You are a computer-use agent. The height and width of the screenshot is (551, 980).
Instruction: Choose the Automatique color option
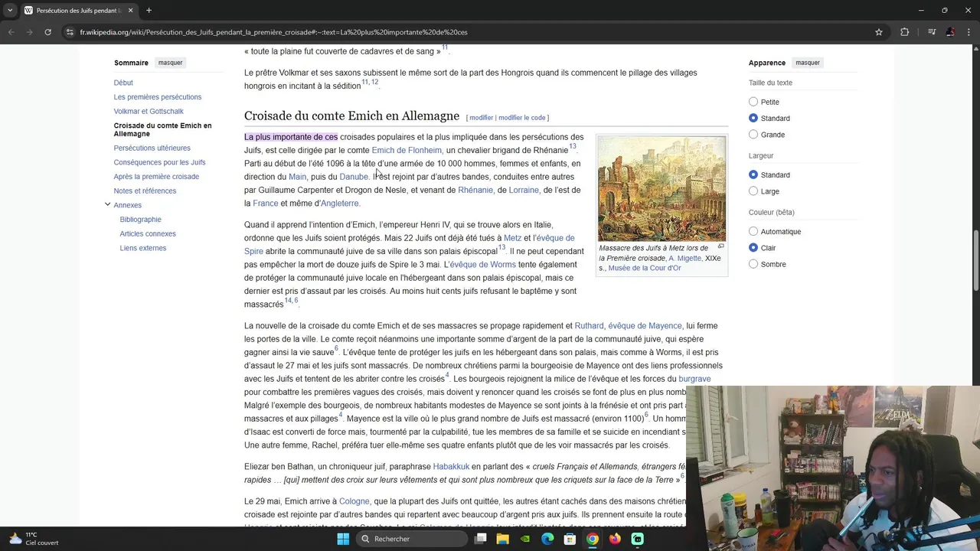click(753, 231)
